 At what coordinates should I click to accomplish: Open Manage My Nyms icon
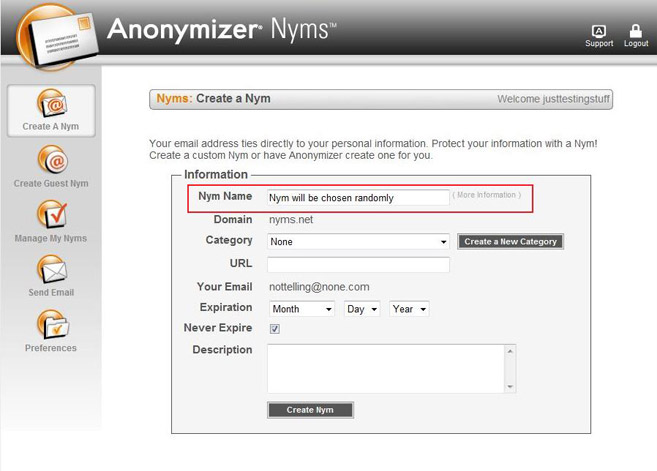pyautogui.click(x=51, y=215)
